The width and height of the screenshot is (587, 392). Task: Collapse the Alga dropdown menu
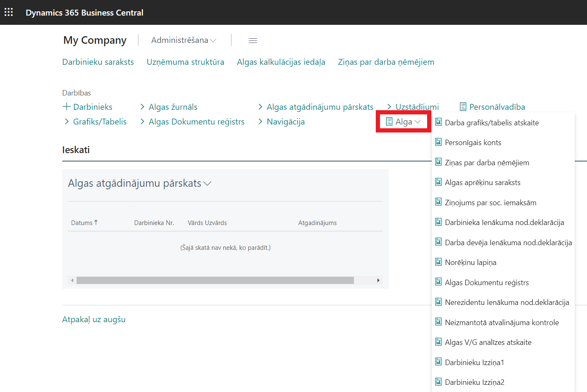(x=404, y=122)
